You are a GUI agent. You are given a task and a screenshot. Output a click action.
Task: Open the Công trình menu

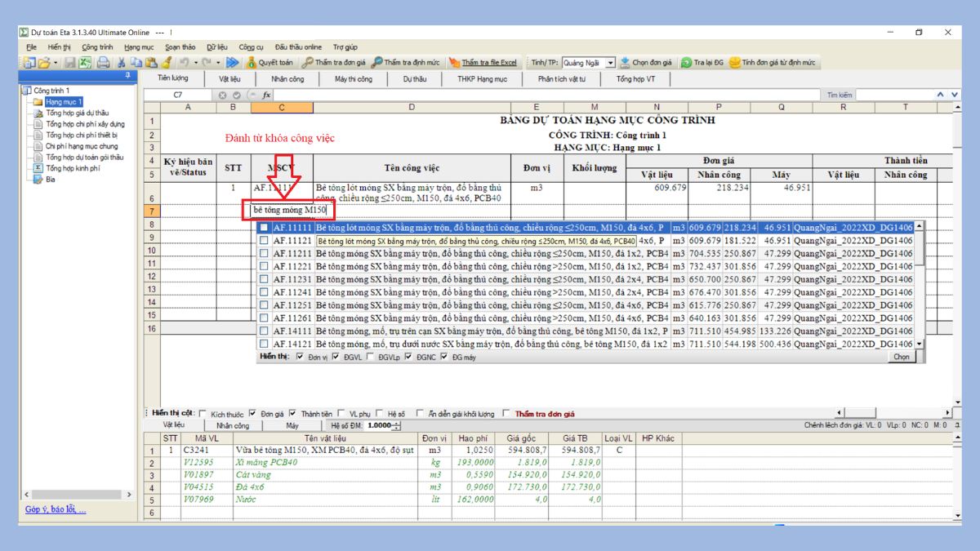(x=97, y=47)
